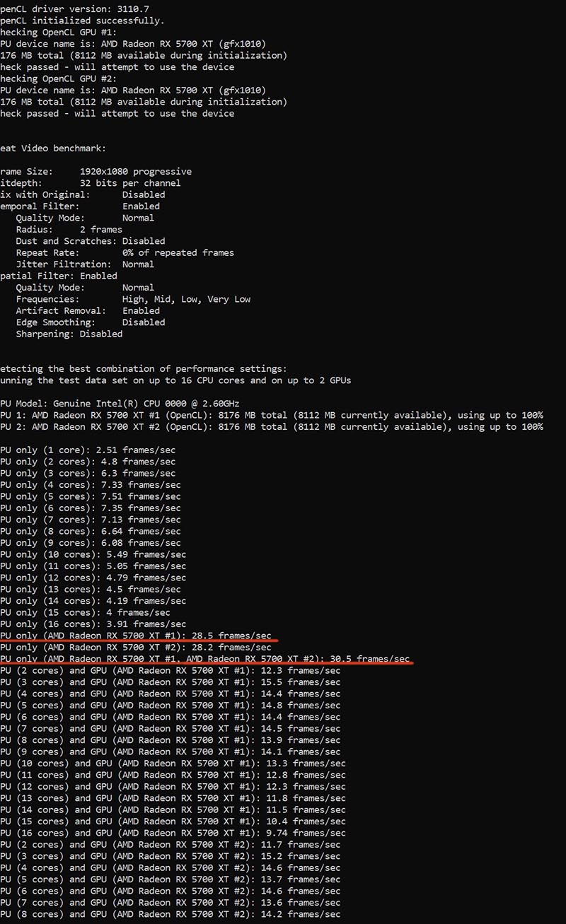This screenshot has height=924, width=566.
Task: Select the 3 cores and GPU #2 '15.2 frames/sec' line
Action: tap(171, 857)
